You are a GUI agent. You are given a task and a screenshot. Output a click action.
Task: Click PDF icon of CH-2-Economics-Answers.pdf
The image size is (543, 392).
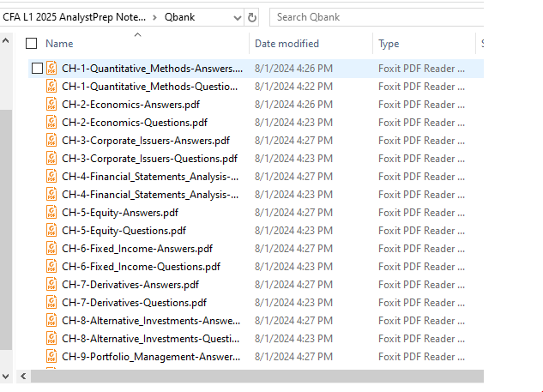pos(51,104)
